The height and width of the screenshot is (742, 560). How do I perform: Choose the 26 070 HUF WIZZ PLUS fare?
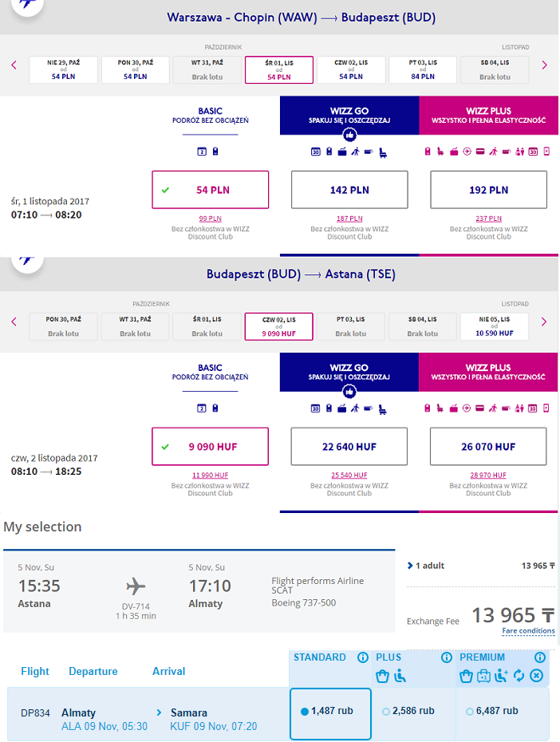488,447
